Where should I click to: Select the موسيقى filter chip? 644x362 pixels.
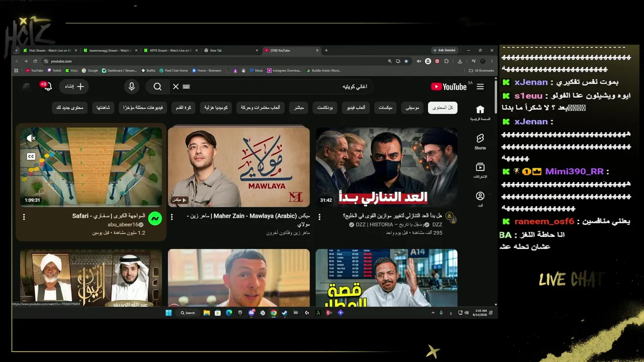412,108
